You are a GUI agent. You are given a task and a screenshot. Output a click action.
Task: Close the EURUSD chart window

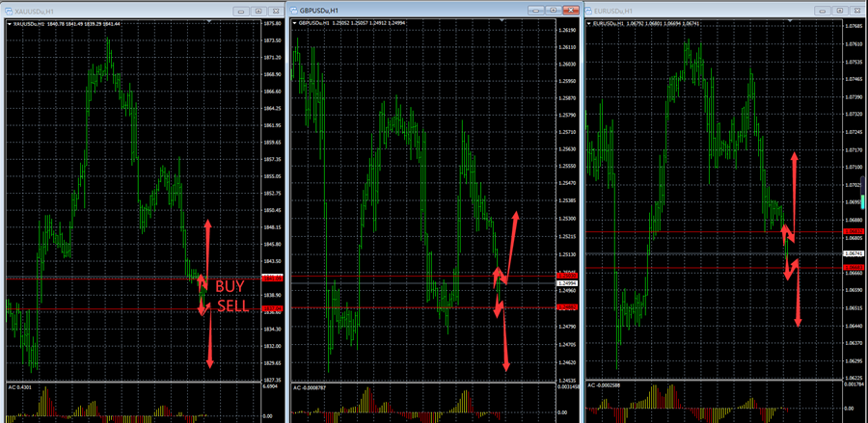coord(854,10)
